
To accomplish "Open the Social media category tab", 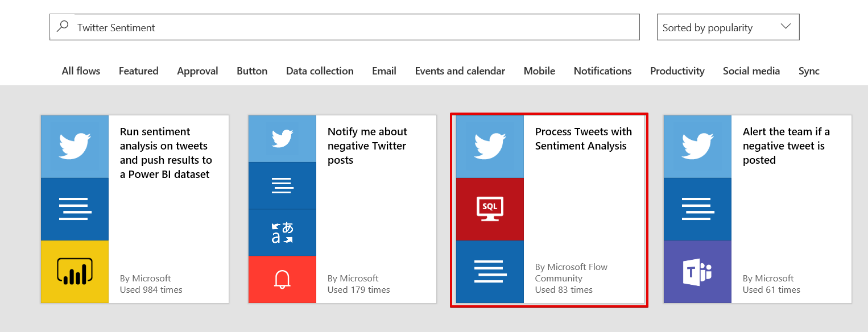I will click(x=751, y=71).
